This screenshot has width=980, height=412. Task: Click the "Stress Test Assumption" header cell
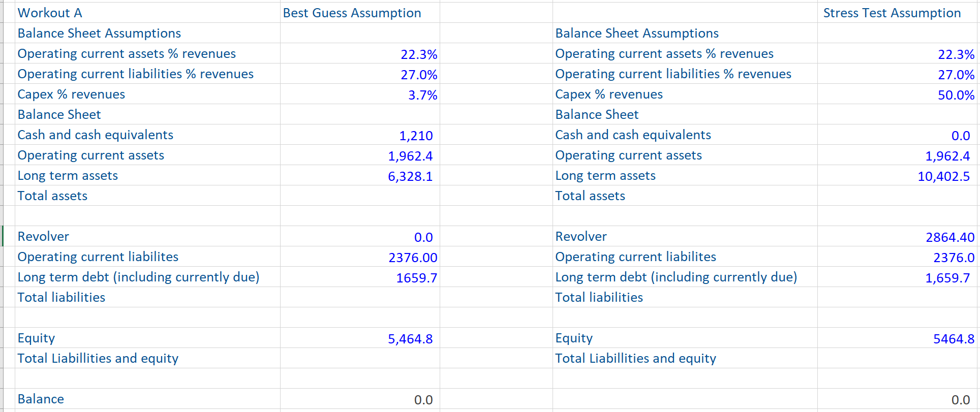tap(892, 13)
